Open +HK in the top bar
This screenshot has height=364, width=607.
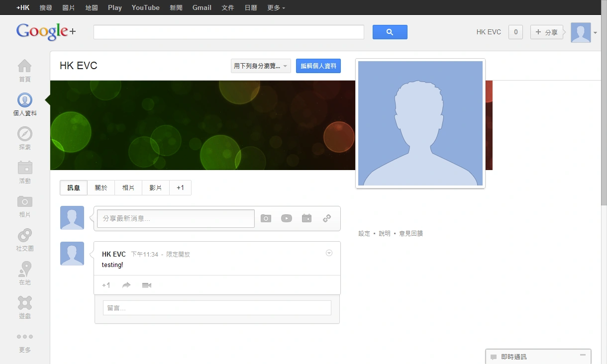click(23, 7)
